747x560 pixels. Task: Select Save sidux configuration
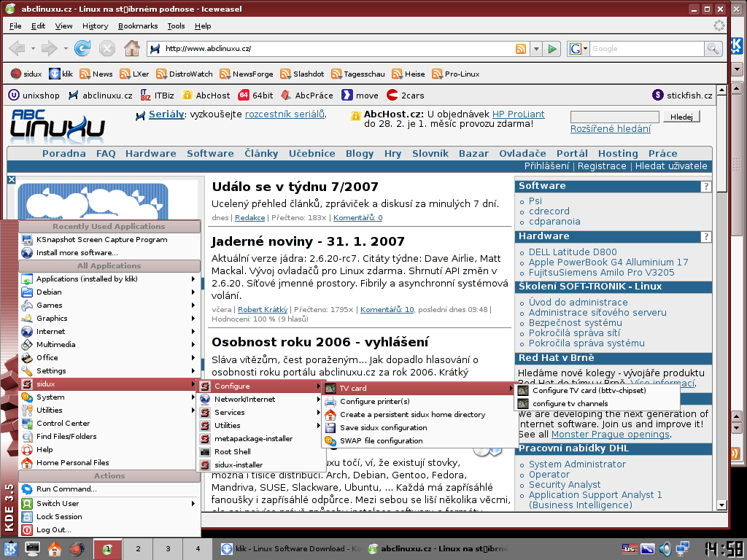[420, 427]
